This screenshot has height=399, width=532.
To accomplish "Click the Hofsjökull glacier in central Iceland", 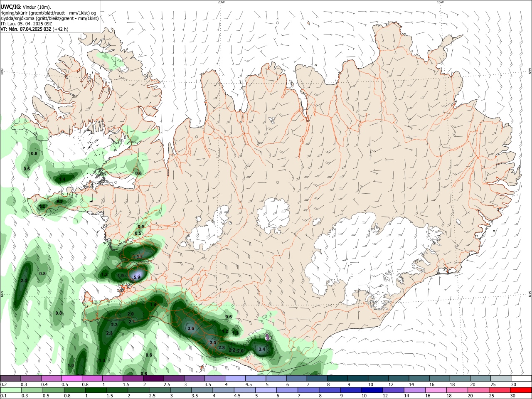I will (273, 215).
